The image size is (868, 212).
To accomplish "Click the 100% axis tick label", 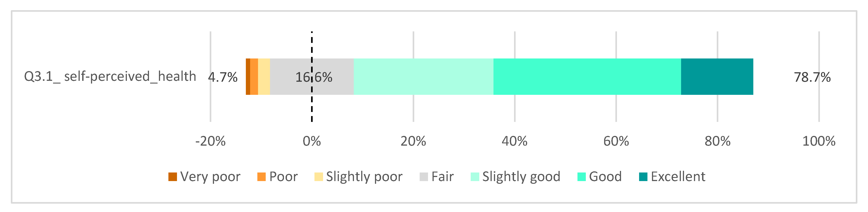I will 819,141.
